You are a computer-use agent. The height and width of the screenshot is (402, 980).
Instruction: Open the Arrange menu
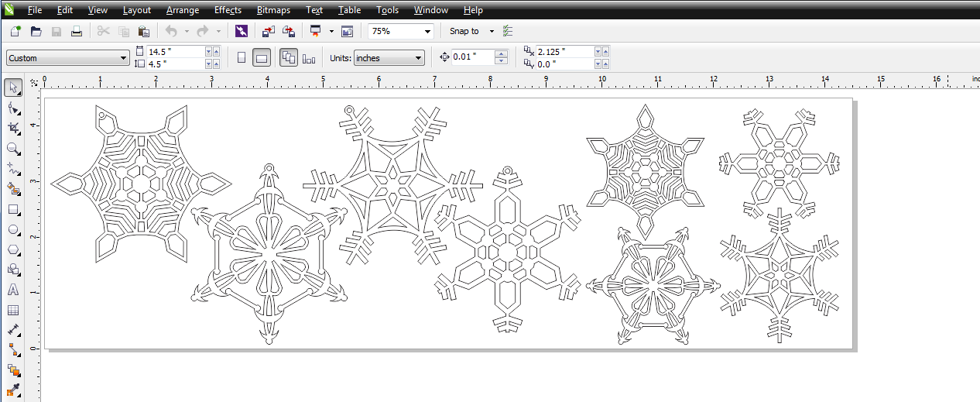[x=183, y=10]
